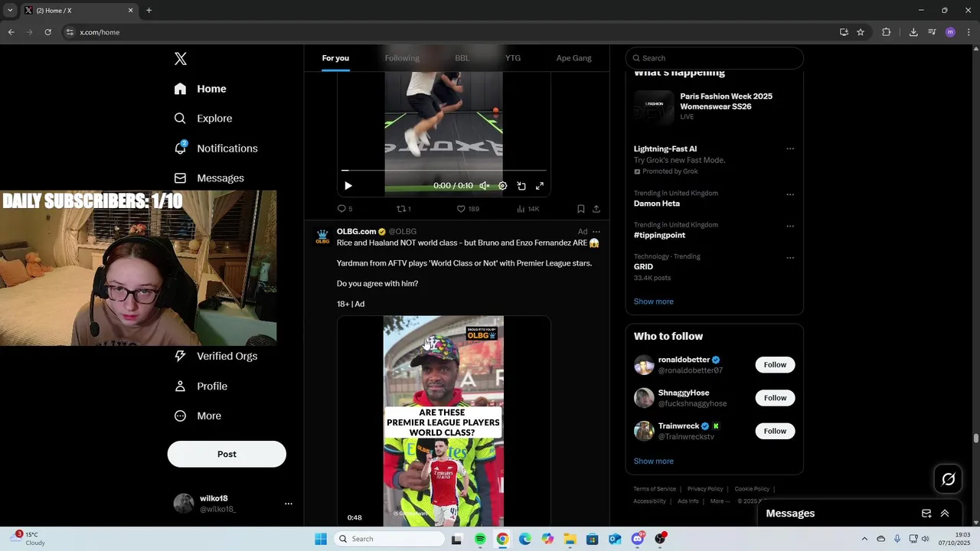The height and width of the screenshot is (551, 980).
Task: Open Notifications with bell icon
Action: (x=216, y=148)
